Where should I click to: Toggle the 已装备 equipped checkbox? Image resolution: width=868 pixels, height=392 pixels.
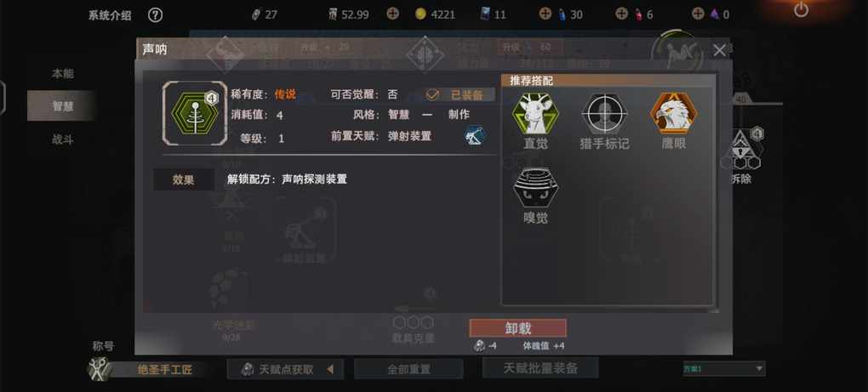click(x=432, y=94)
